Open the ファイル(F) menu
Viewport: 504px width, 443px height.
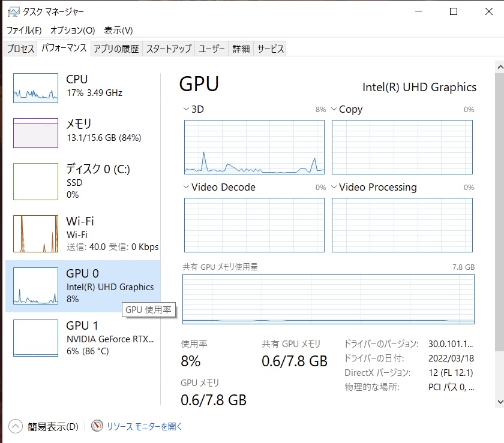24,30
